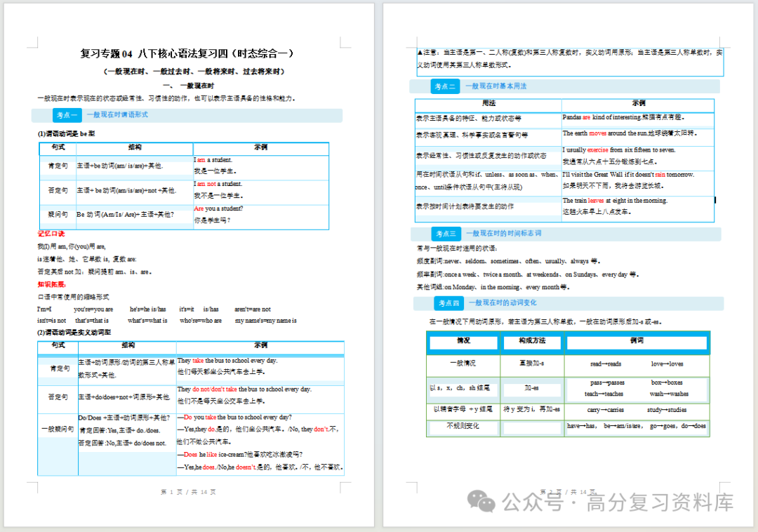Click the heading "一般现在时的时间标志词"
758x532 pixels.
(x=504, y=234)
